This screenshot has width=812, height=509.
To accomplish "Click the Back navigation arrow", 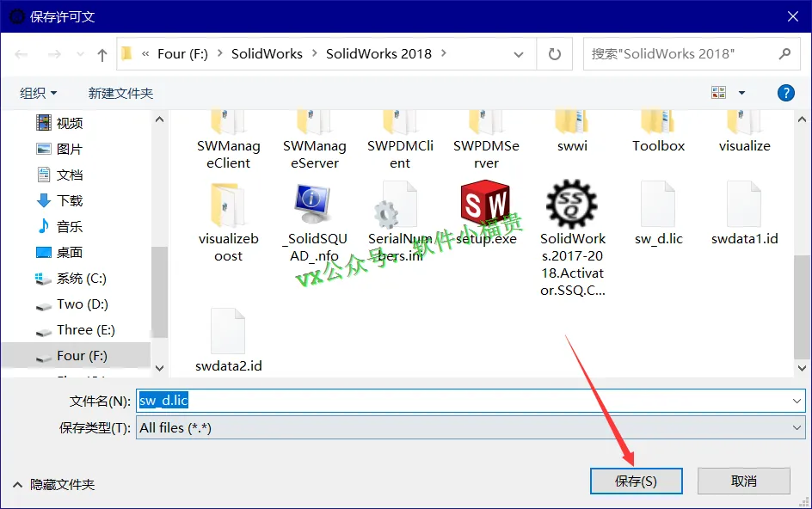I will [x=22, y=54].
